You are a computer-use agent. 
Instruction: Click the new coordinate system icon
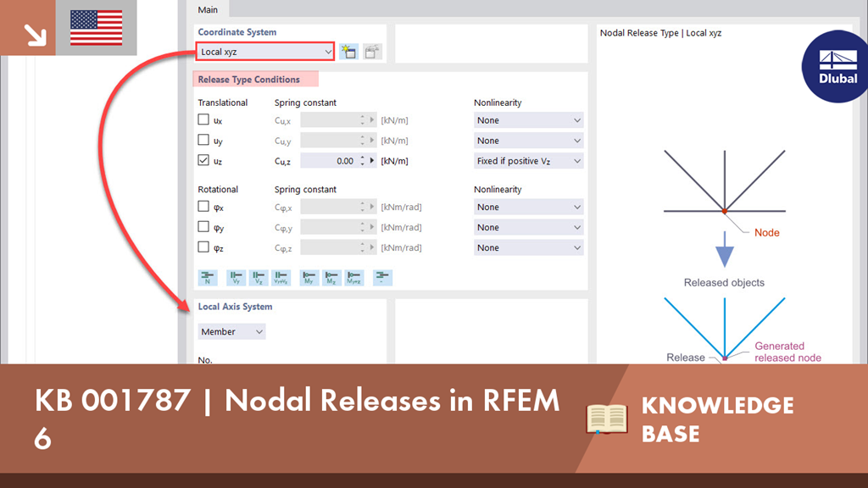(348, 52)
